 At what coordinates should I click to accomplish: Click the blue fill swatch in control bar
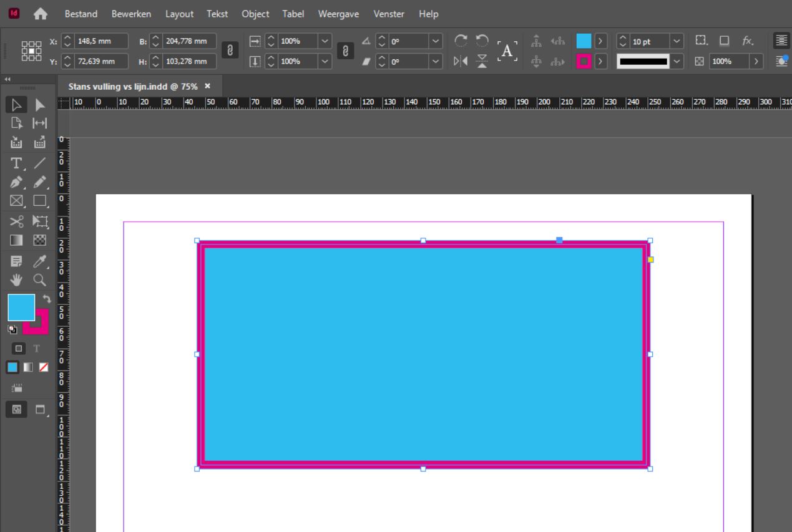(584, 41)
